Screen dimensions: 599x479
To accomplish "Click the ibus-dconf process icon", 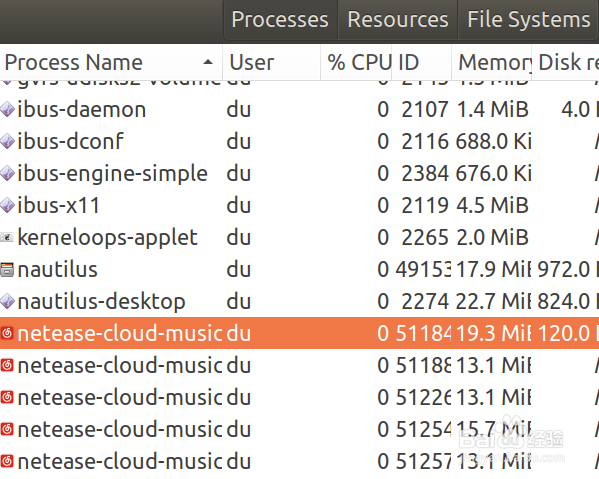I will point(7,141).
